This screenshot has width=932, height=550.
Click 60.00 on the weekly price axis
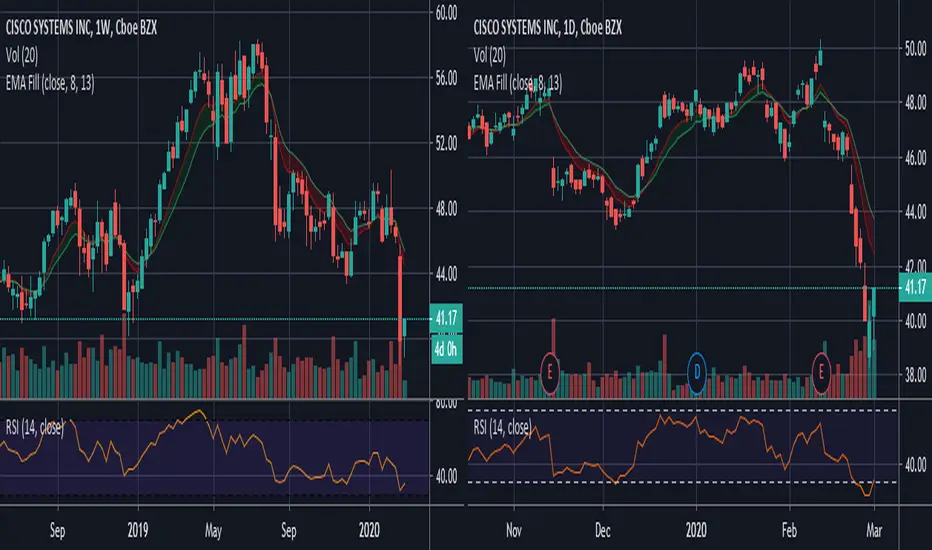(446, 12)
